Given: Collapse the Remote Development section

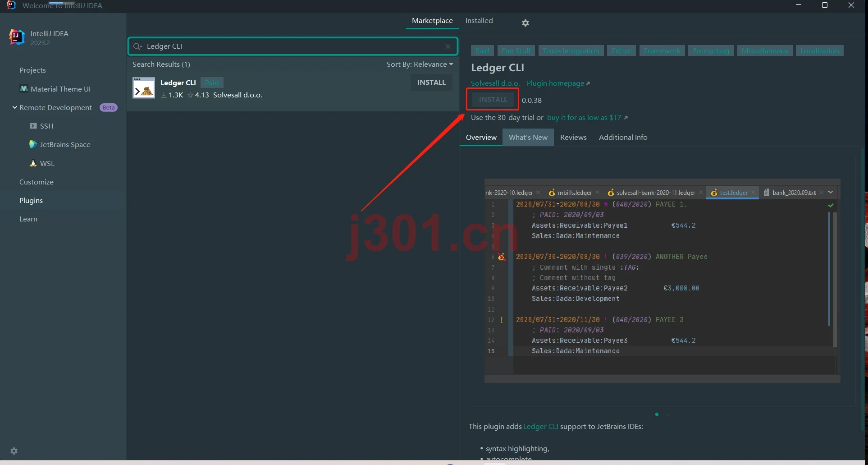Looking at the screenshot, I should tap(15, 107).
